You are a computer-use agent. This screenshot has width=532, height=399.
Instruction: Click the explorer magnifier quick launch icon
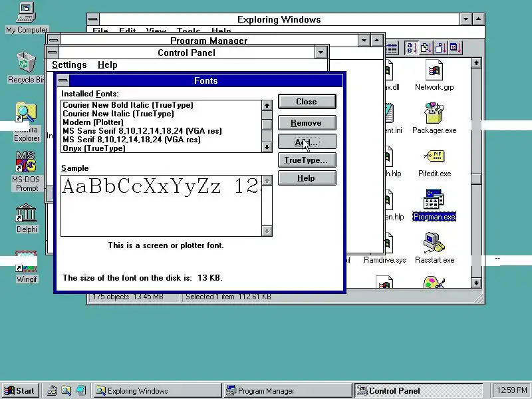66,390
